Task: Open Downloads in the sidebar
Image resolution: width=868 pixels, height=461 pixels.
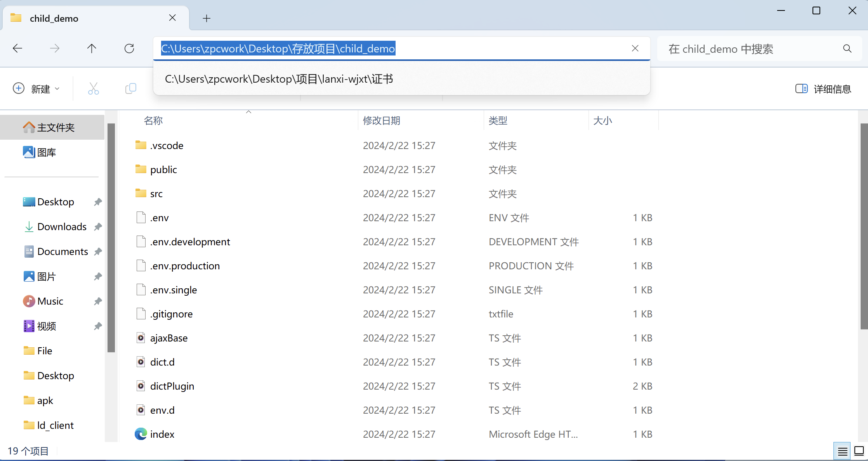Action: pos(62,227)
